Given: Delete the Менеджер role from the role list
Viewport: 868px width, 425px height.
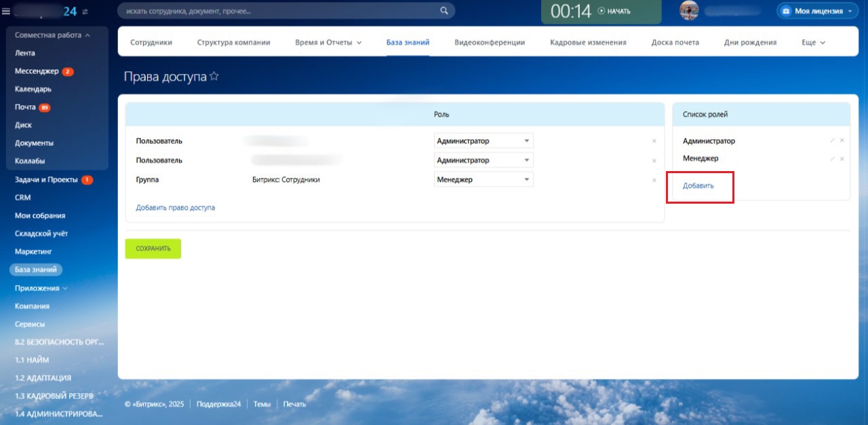Looking at the screenshot, I should coord(842,158).
